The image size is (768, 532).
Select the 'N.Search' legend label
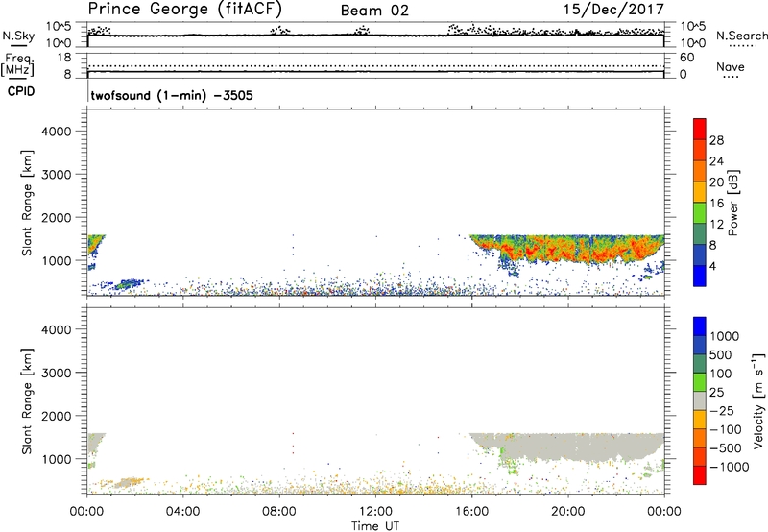coord(741,36)
